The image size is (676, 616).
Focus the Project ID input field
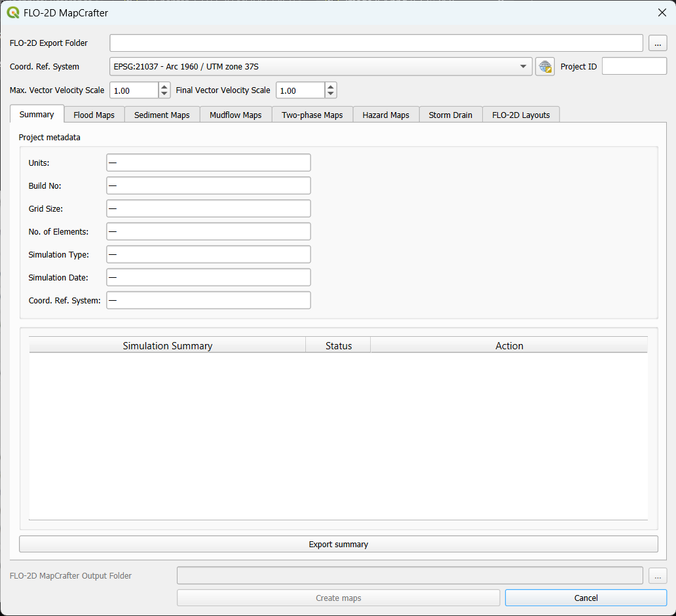pyautogui.click(x=633, y=67)
